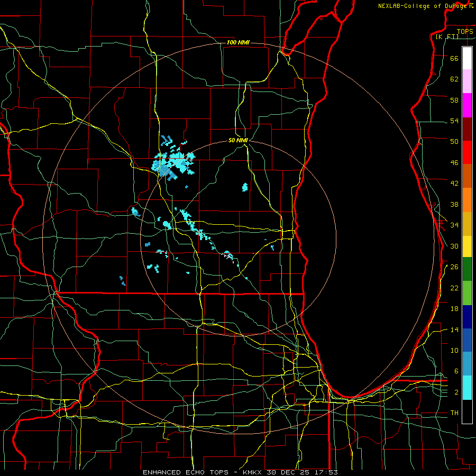Click the 42 legend value
The image size is (476, 476).
tap(454, 184)
